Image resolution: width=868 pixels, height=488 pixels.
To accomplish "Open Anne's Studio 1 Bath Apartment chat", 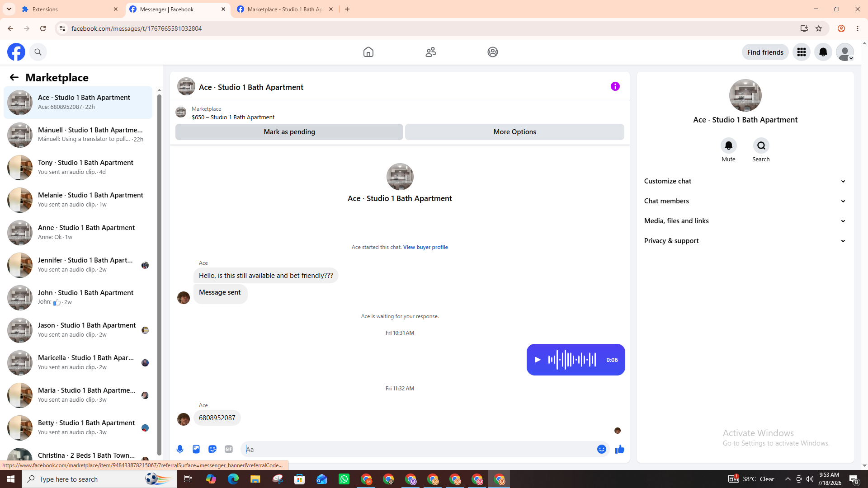I will pyautogui.click(x=78, y=232).
